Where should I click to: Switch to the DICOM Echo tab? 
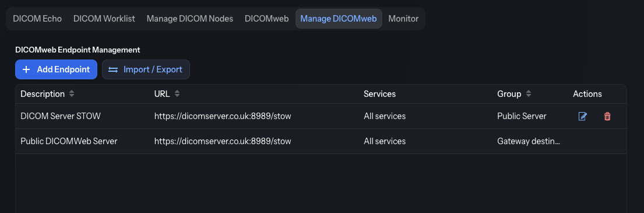tap(37, 19)
